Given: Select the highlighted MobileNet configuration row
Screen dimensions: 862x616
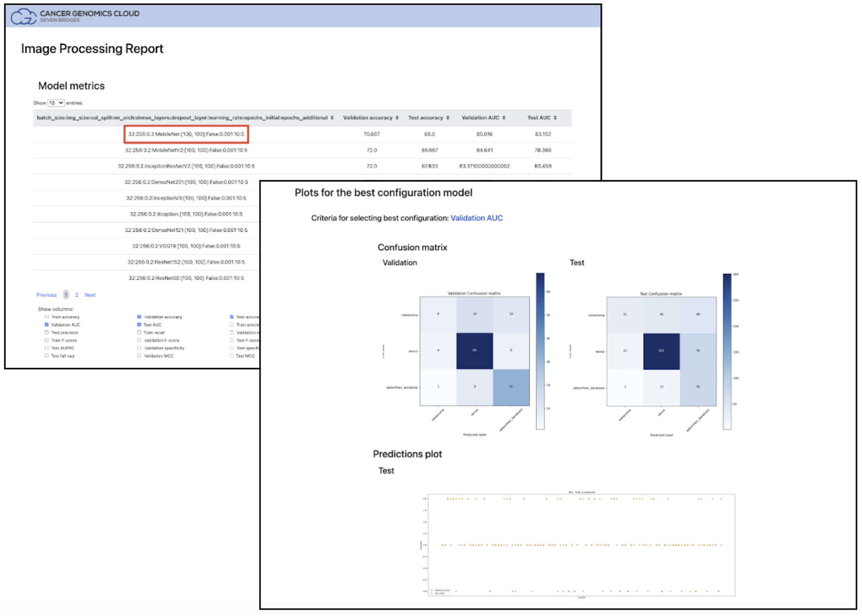Looking at the screenshot, I should coord(187,134).
